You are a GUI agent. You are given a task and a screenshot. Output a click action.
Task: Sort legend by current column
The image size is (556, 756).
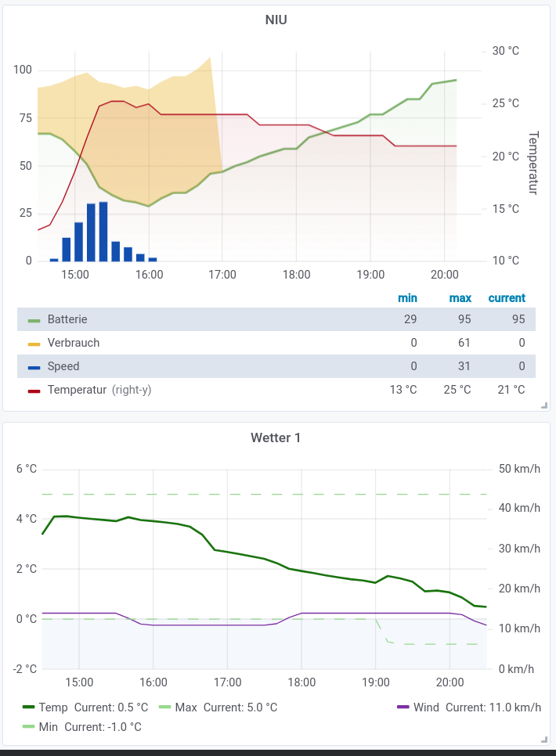point(507,298)
